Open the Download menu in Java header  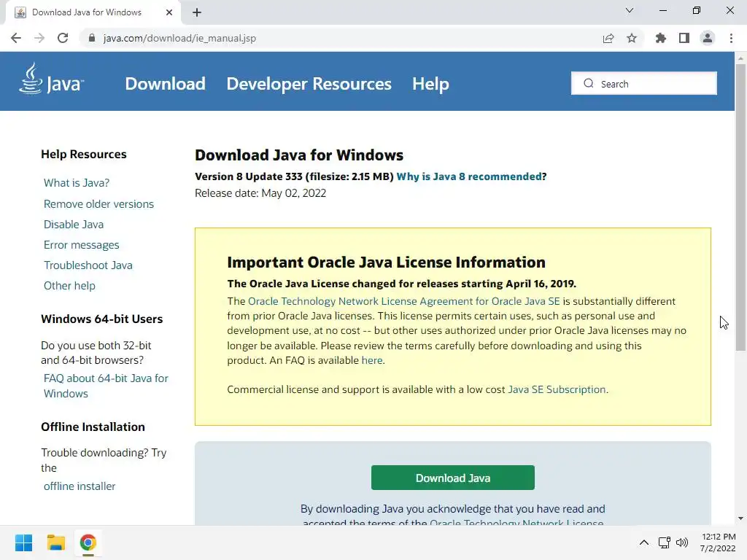165,84
